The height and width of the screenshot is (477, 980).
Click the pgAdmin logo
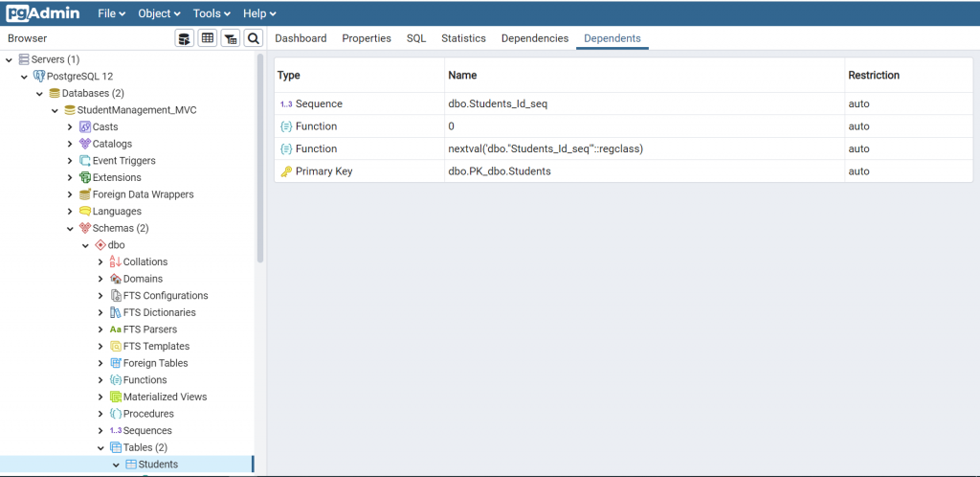(x=43, y=13)
